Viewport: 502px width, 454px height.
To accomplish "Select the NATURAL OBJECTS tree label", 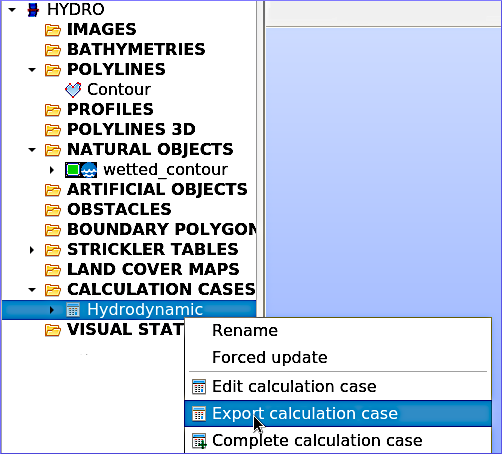I will (x=150, y=150).
